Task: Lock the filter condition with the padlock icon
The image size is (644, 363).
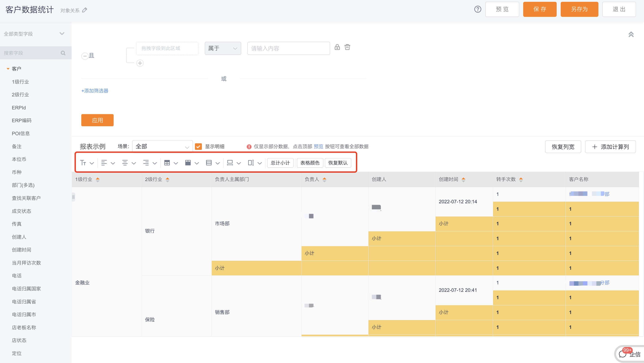Action: click(x=337, y=47)
